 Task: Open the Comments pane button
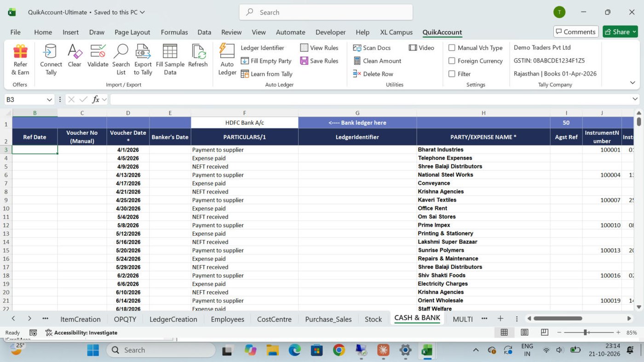(x=576, y=32)
